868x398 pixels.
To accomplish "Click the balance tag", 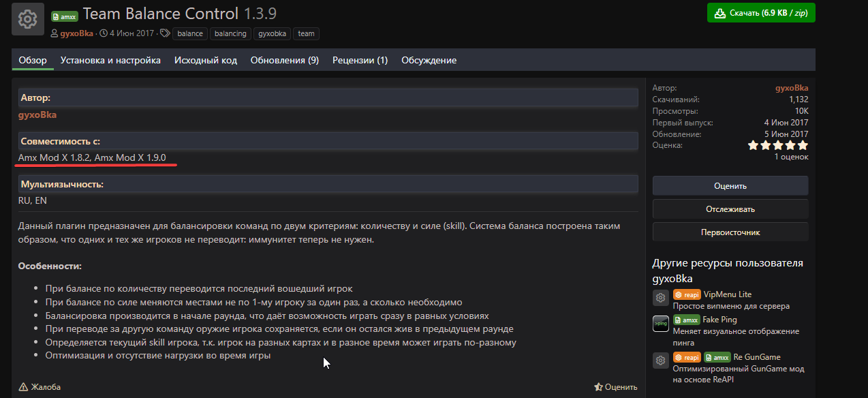I will click(190, 33).
